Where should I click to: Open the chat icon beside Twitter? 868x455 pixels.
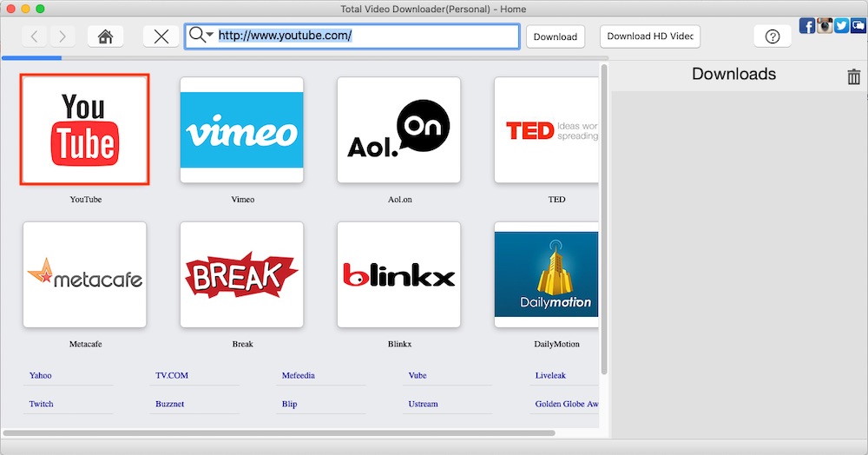point(858,25)
